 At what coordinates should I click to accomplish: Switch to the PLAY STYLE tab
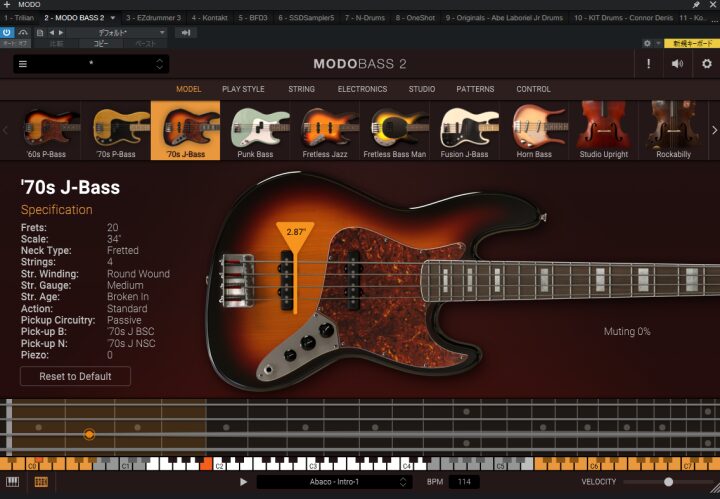pyautogui.click(x=243, y=89)
